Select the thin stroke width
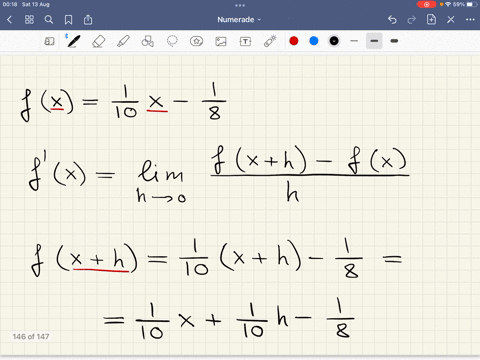This screenshot has height=360, width=480. 354,41
